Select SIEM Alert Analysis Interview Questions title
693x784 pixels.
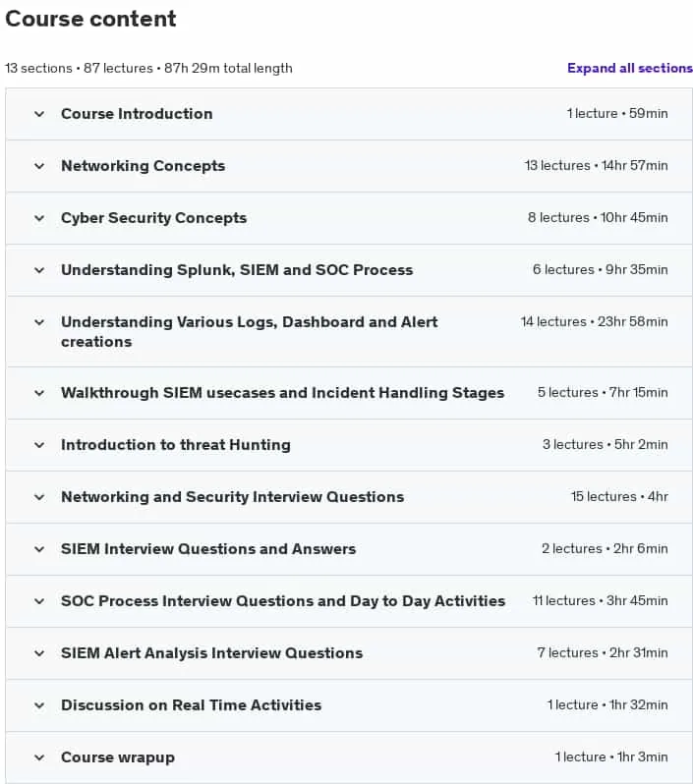[211, 653]
